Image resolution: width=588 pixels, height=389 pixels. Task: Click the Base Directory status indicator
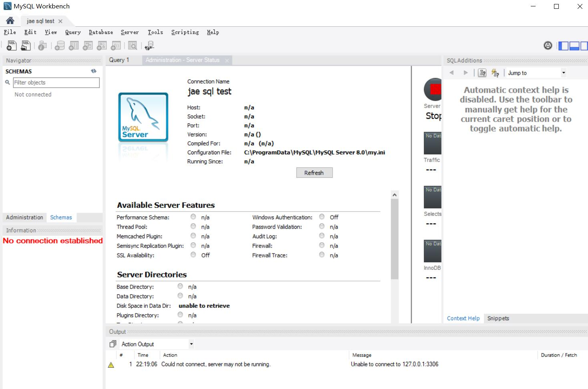pos(180,286)
